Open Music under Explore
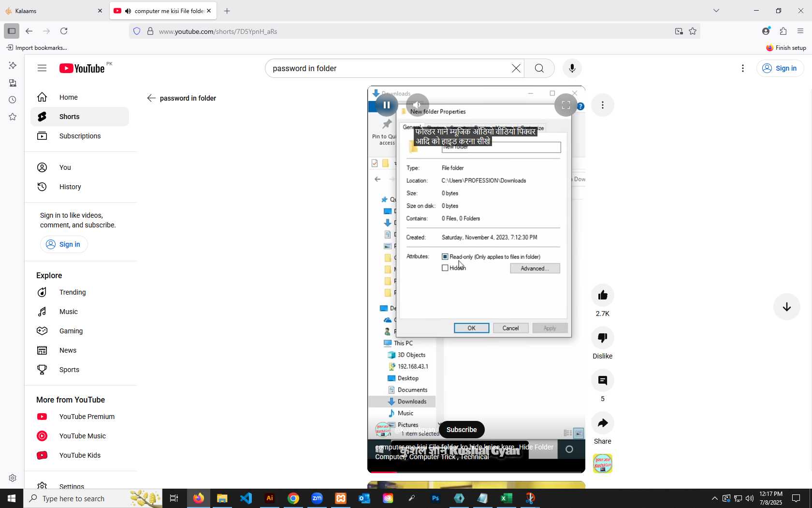The image size is (812, 508). pos(80,312)
